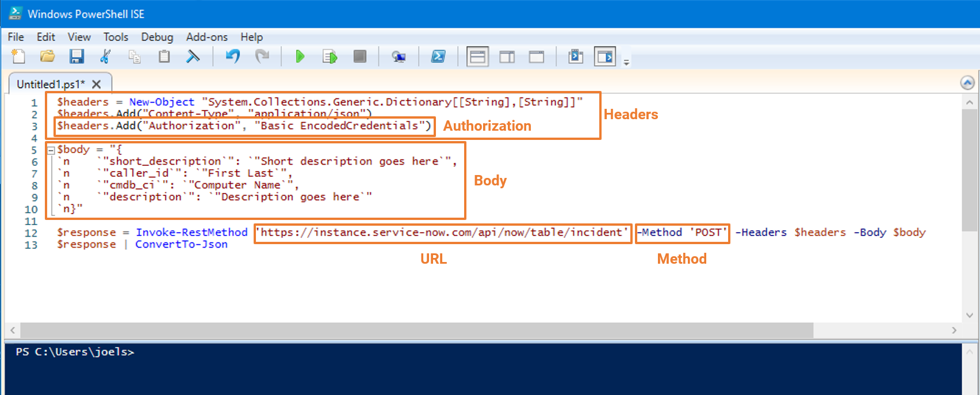
Task: Save the script using the floppy icon
Action: point(76,56)
